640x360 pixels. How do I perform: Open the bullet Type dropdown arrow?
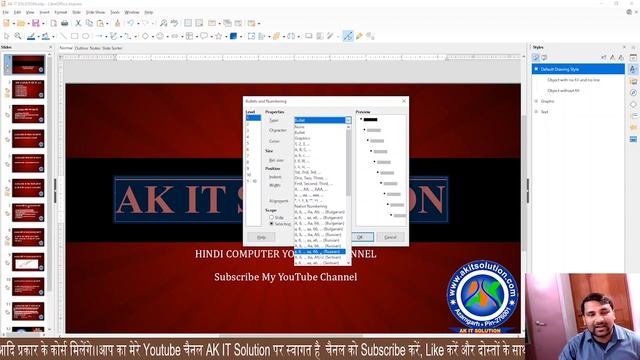tap(348, 120)
